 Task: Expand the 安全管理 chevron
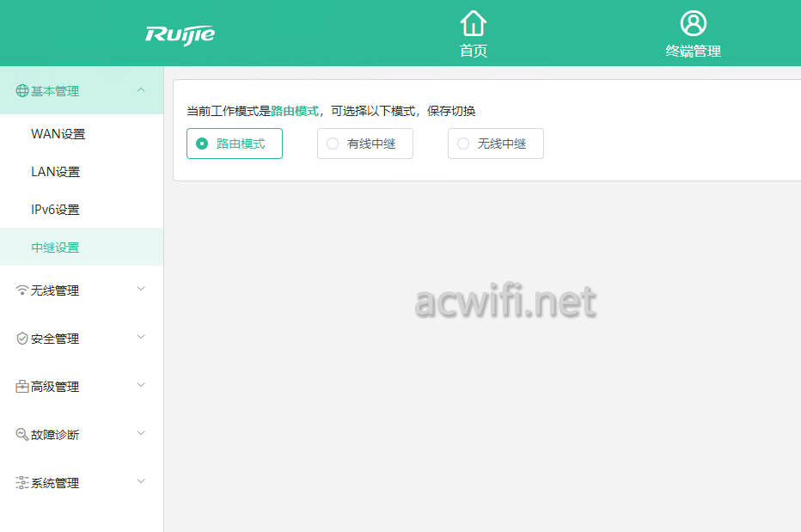pyautogui.click(x=141, y=337)
